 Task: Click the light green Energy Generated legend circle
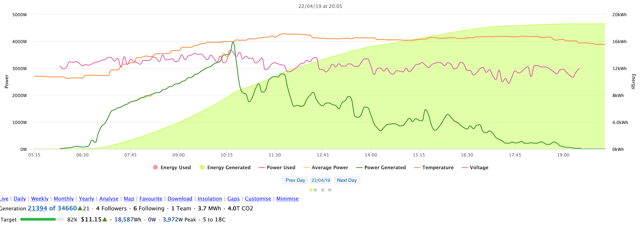coord(202,167)
